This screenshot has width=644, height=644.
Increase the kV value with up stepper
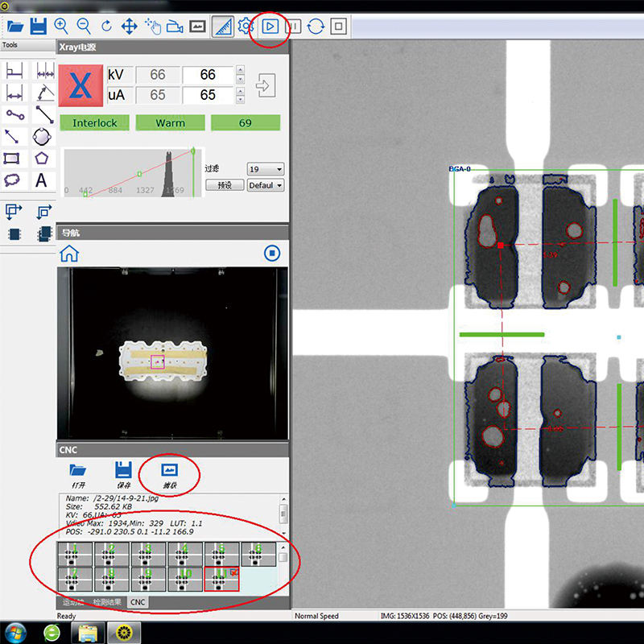241,69
